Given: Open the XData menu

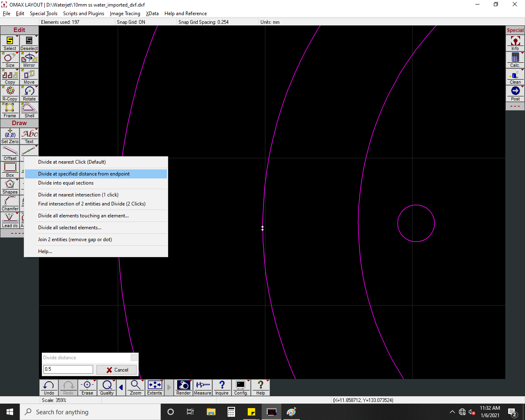Looking at the screenshot, I should [x=152, y=14].
